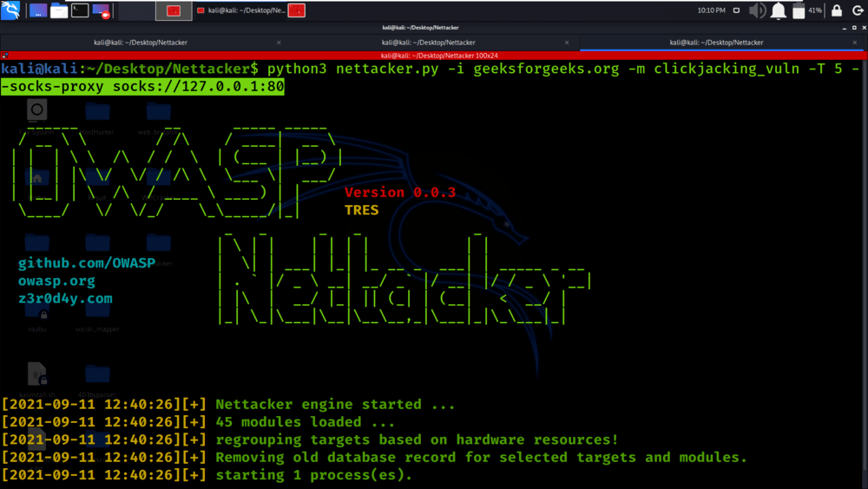This screenshot has width=868, height=489.
Task: Click the TRES codename text
Action: pos(361,210)
